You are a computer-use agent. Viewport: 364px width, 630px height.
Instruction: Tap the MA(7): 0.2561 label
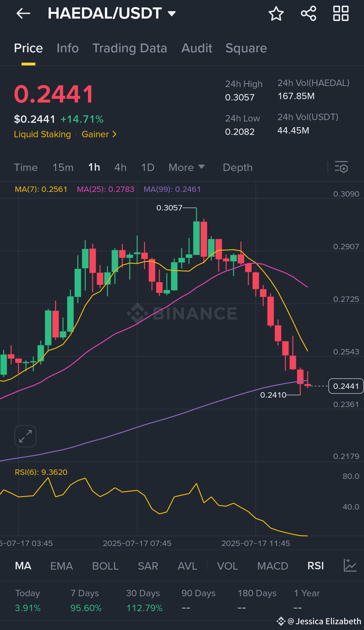(x=41, y=189)
